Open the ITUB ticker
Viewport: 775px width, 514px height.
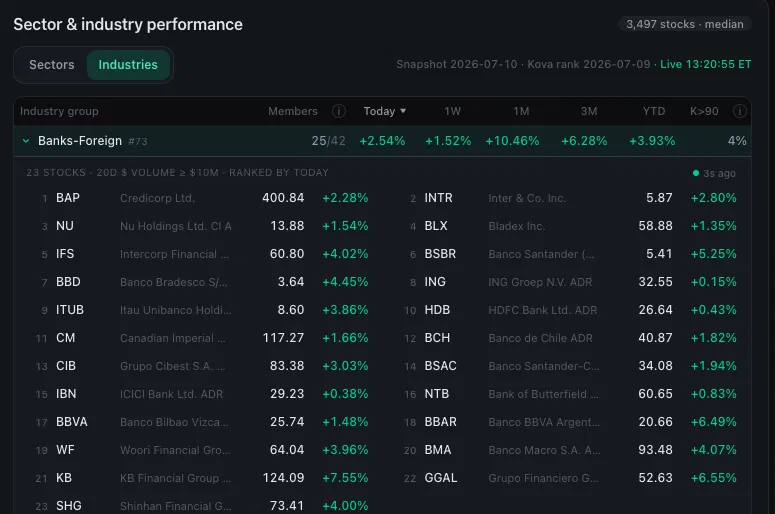70,310
